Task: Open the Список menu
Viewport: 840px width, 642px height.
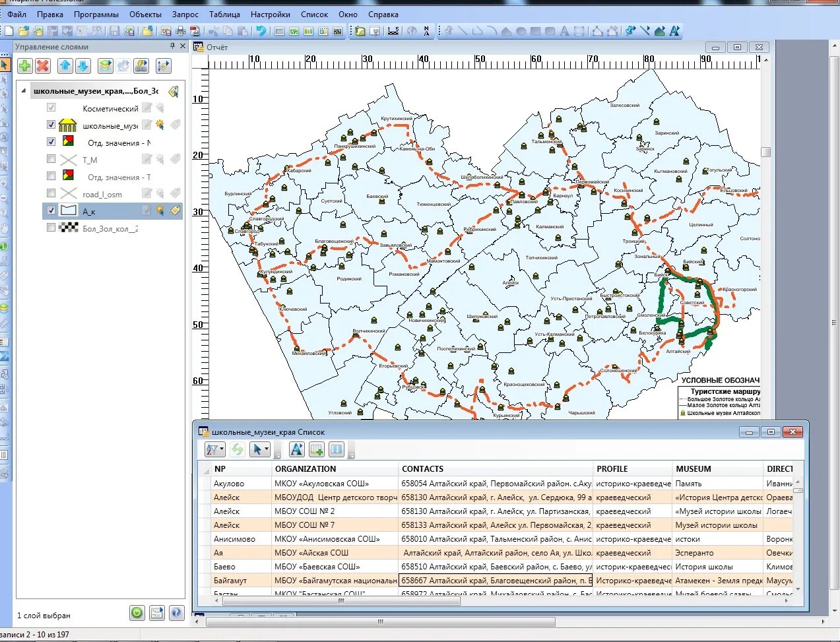Action: pos(314,14)
